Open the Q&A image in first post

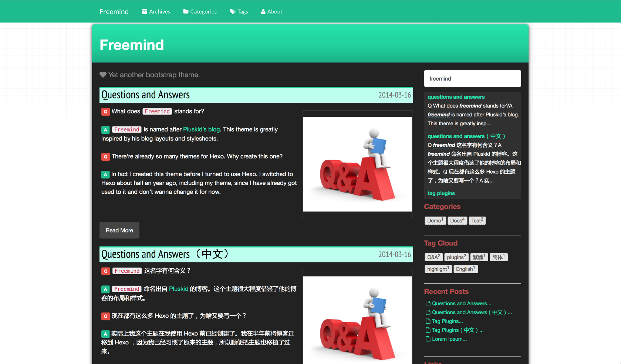click(357, 164)
